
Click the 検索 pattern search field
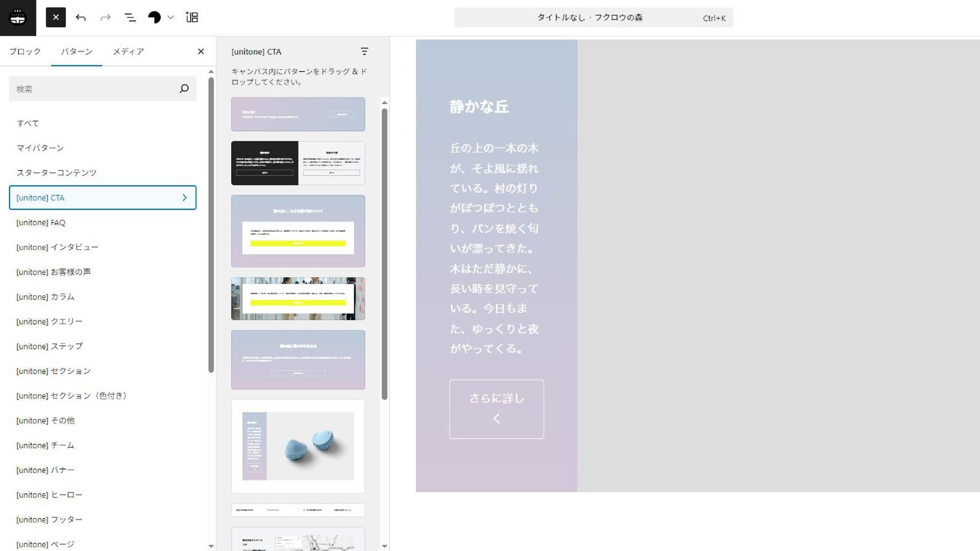point(92,89)
